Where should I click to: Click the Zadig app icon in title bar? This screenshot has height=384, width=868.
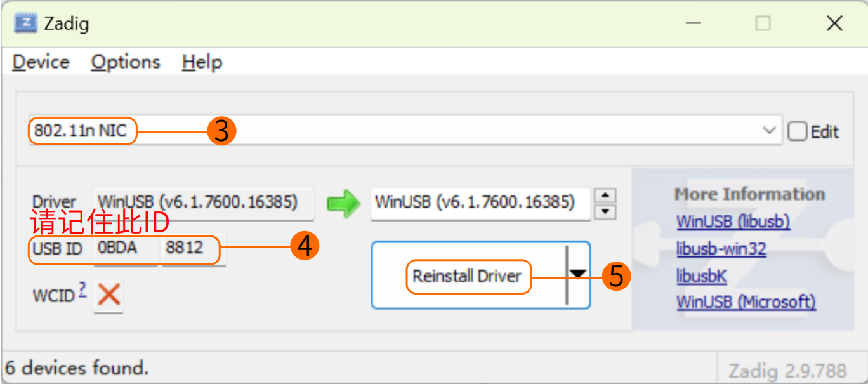click(x=25, y=23)
